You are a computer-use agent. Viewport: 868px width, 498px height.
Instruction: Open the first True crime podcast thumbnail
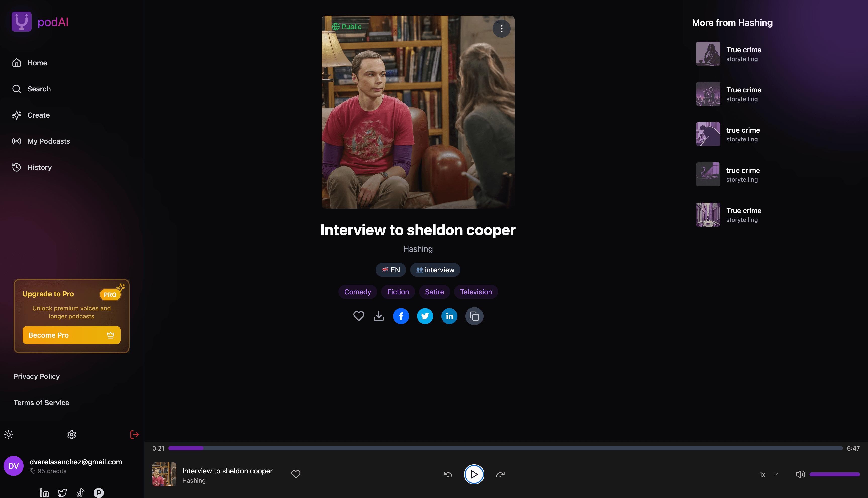[708, 54]
